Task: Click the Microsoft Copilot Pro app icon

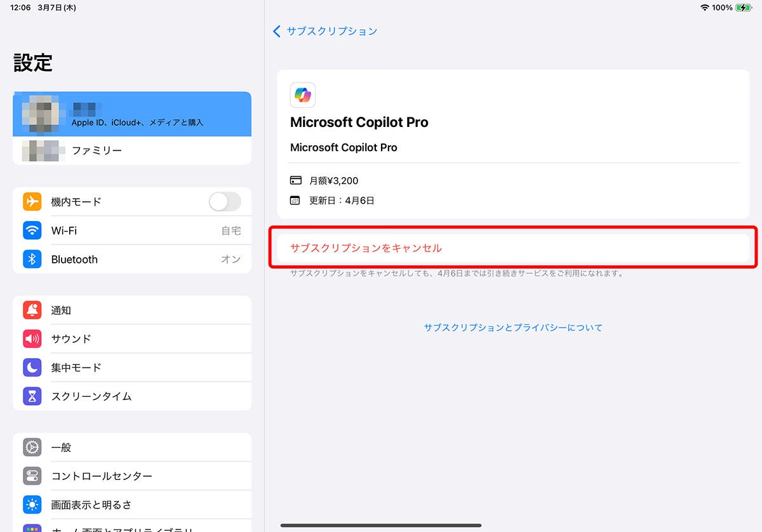Action: tap(303, 95)
